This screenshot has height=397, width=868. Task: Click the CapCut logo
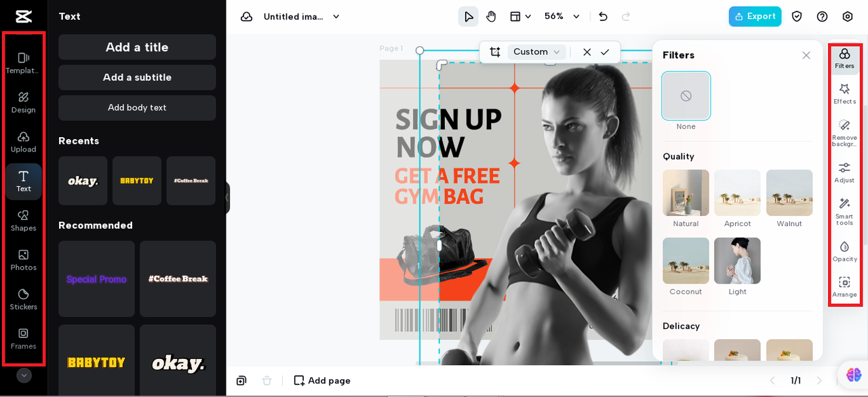(x=24, y=16)
